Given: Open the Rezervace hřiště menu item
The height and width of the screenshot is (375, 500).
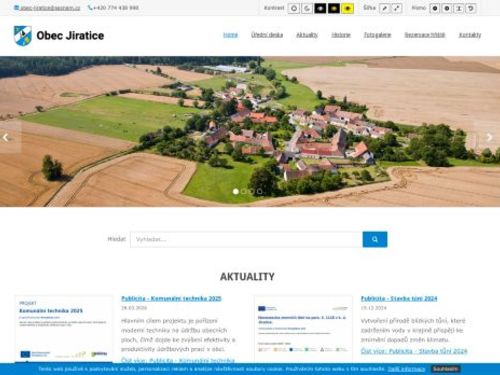Looking at the screenshot, I should (425, 35).
